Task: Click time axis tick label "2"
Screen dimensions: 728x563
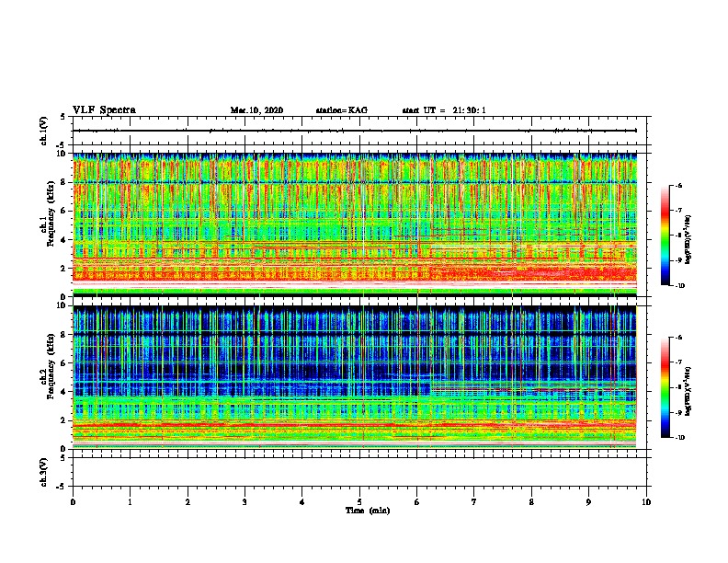Action: 188,502
